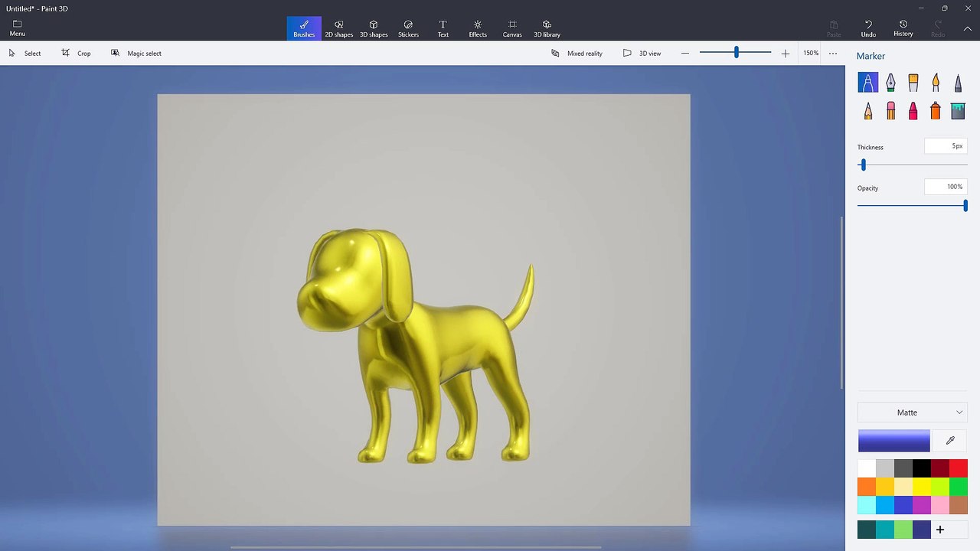This screenshot has width=980, height=551.
Task: Select the Fill bucket tool
Action: 958,111
